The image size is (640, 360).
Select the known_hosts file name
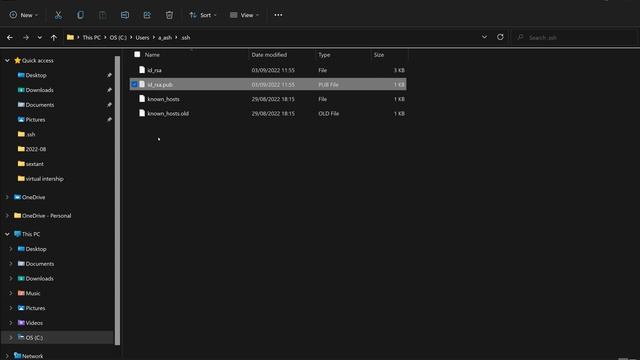[163, 99]
